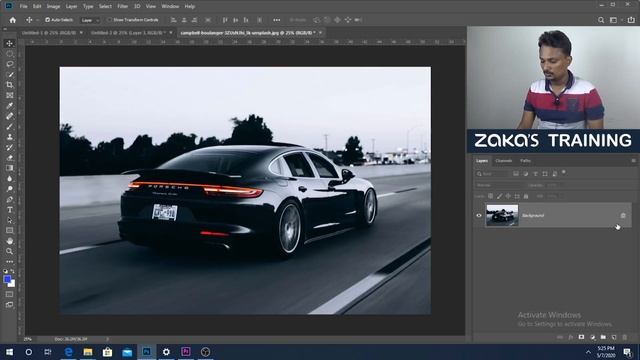Toggle smart object layer filter
The width and height of the screenshot is (640, 360).
point(555,174)
